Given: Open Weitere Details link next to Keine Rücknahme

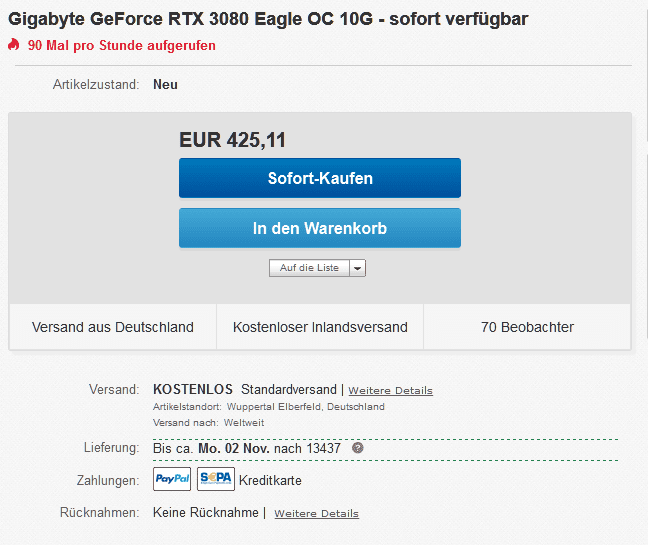Looking at the screenshot, I should tap(316, 514).
